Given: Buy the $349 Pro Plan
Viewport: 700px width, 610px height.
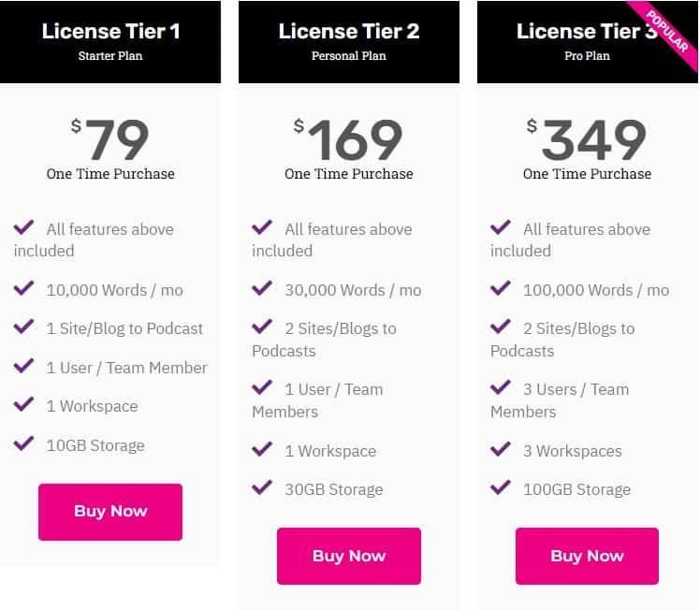Looking at the screenshot, I should point(587,556).
